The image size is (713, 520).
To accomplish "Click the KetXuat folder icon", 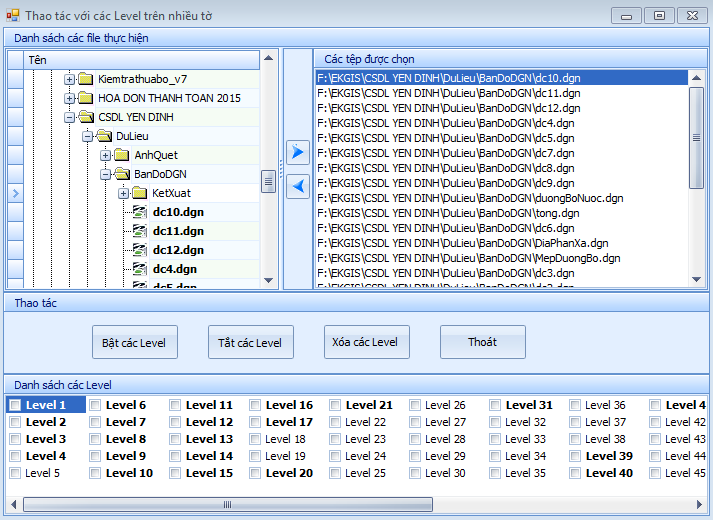I will (139, 193).
